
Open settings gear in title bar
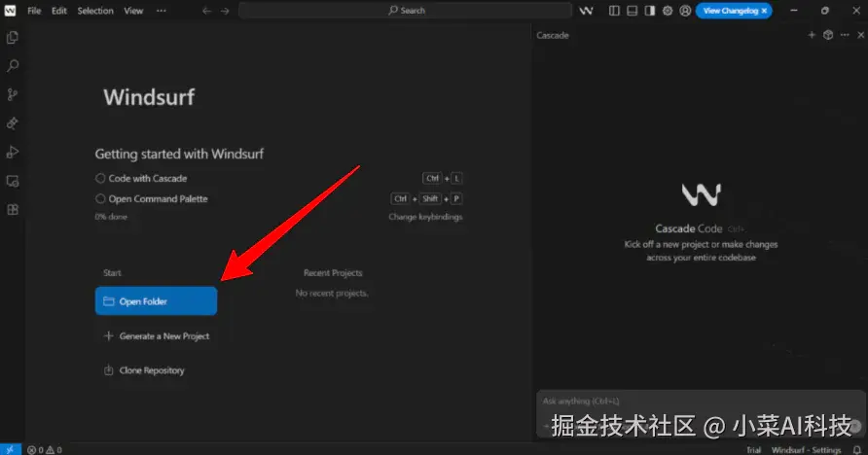tap(668, 11)
